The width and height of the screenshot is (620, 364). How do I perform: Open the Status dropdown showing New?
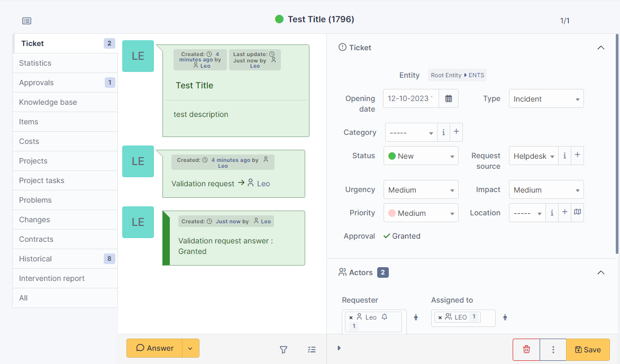[x=421, y=156]
